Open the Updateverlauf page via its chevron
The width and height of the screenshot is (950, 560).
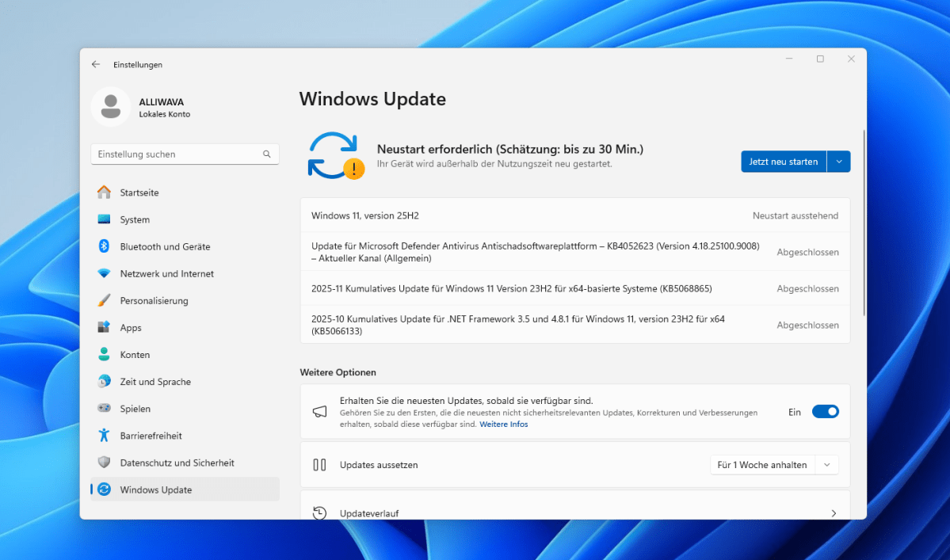833,513
